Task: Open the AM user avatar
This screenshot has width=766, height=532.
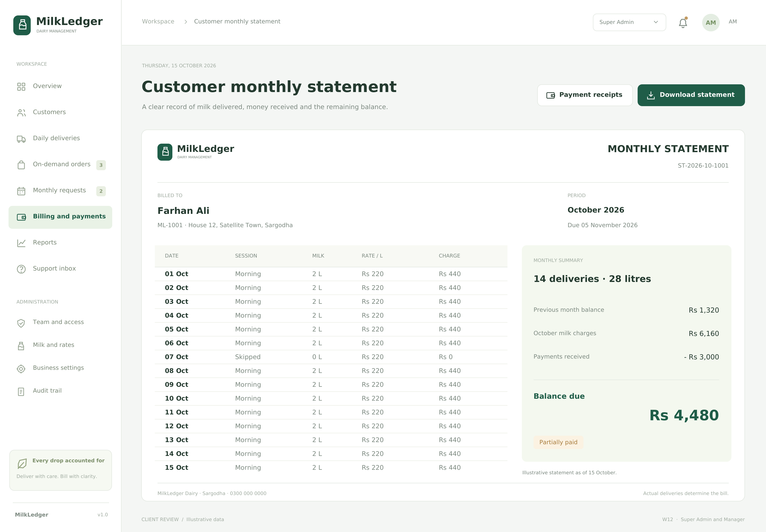Action: coord(711,22)
